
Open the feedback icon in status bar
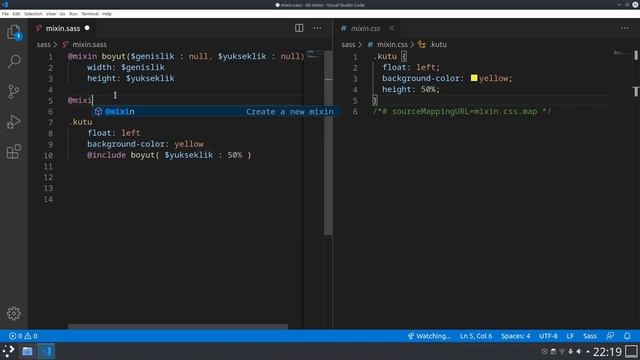(x=610, y=336)
